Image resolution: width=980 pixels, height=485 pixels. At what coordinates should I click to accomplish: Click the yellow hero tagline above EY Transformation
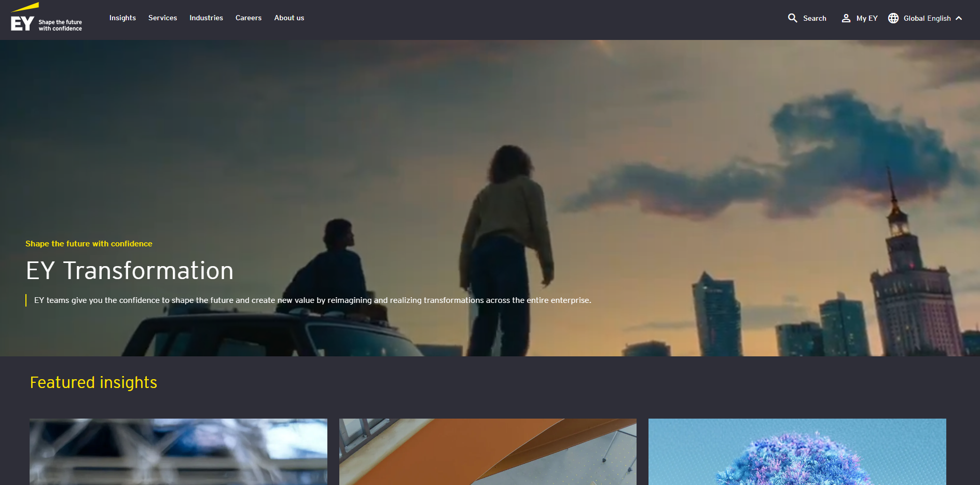click(x=89, y=244)
